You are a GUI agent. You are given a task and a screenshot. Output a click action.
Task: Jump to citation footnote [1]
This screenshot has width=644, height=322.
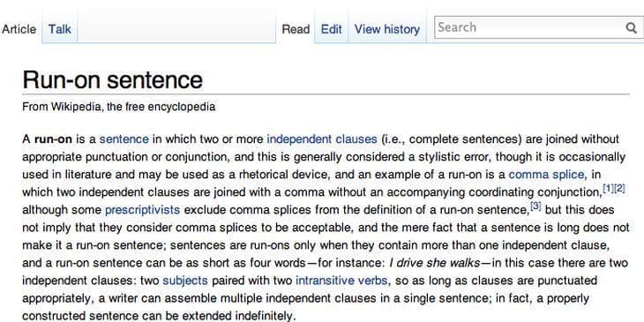[x=608, y=189]
